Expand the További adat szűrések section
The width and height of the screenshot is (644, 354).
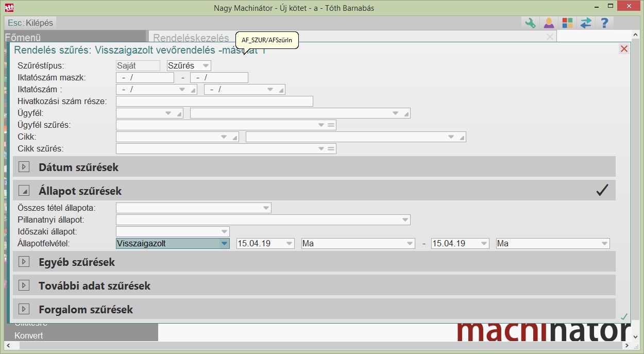pyautogui.click(x=24, y=285)
